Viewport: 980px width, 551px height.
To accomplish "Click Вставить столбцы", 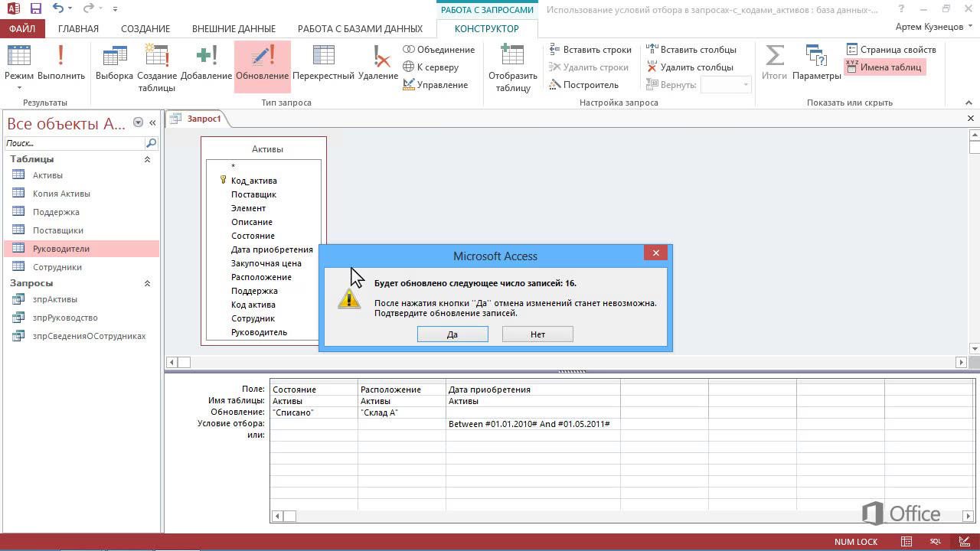I will tap(691, 50).
